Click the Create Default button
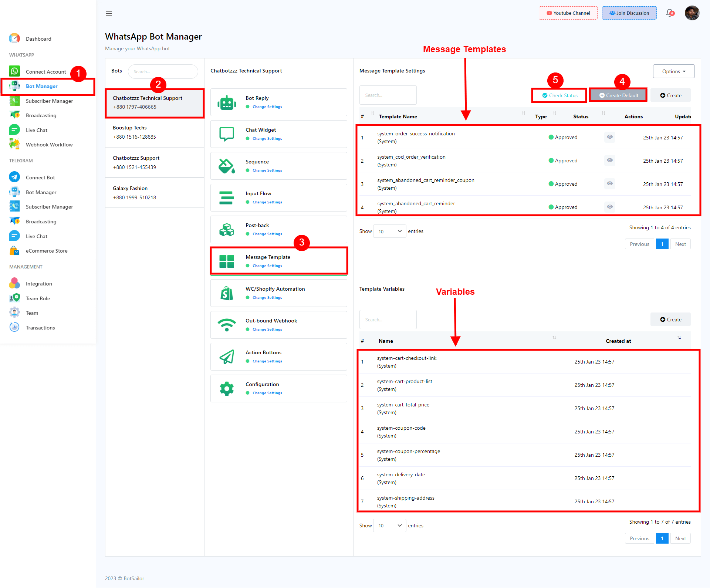Image resolution: width=710 pixels, height=588 pixels. 618,95
